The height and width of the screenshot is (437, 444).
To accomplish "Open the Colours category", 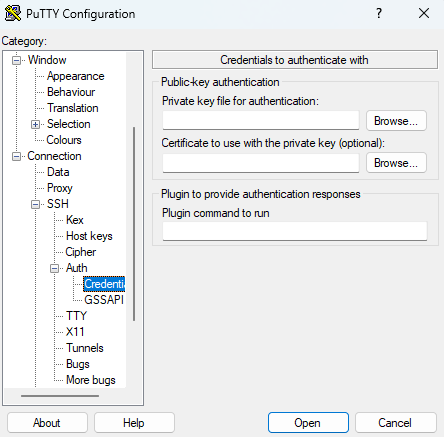I will (64, 140).
